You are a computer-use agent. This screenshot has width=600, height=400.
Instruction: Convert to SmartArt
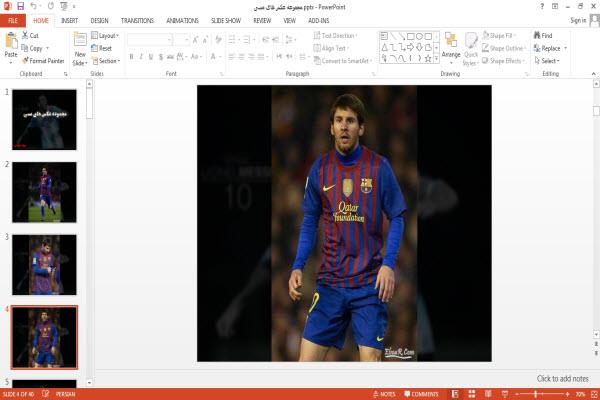[x=343, y=61]
